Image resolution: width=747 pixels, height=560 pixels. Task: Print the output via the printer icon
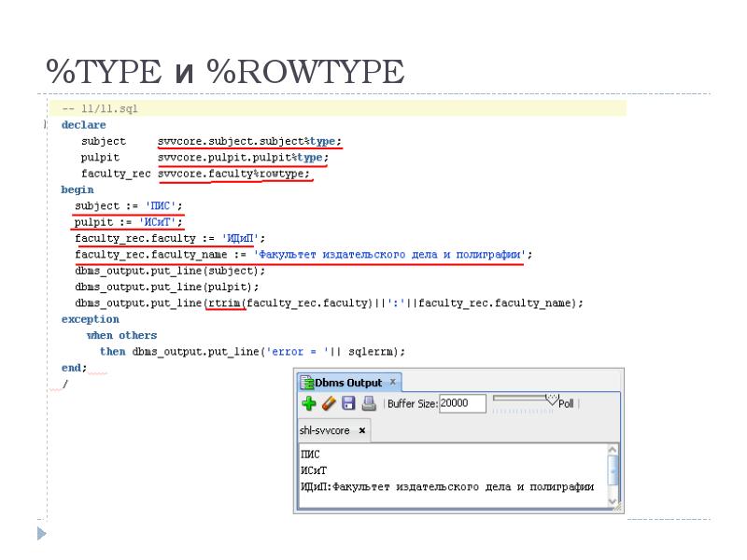point(366,401)
